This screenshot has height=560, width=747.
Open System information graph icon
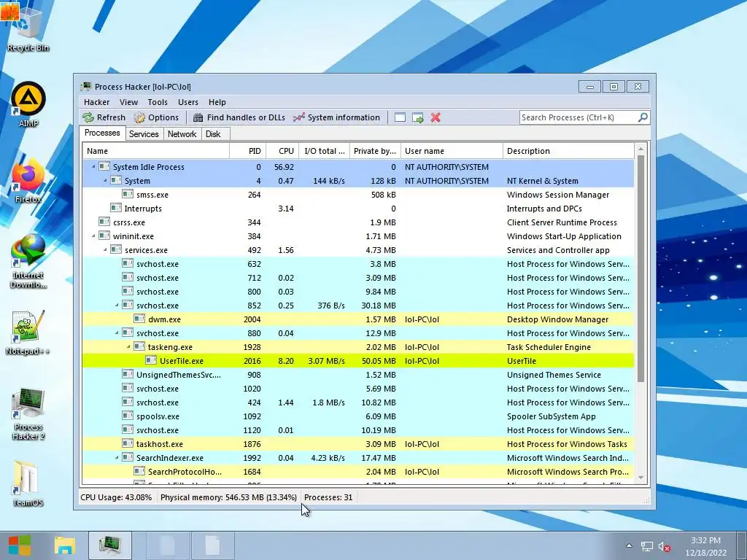click(298, 117)
